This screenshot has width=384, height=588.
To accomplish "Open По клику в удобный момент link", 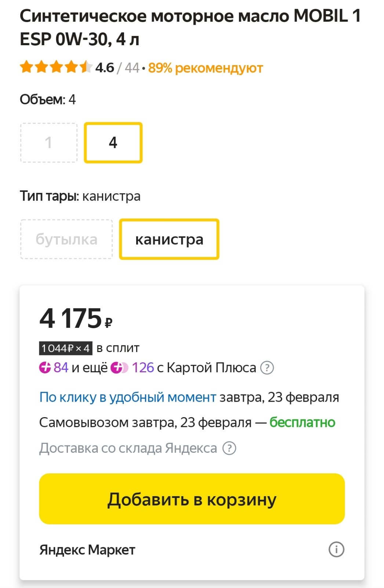I will click(127, 397).
